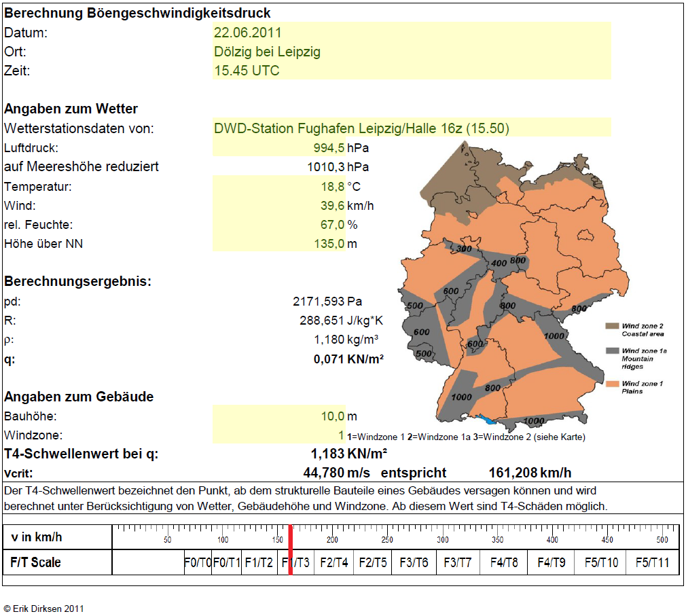Select the Bauhöhe value 10,0
This screenshot has height=616, width=686.
pos(279,415)
